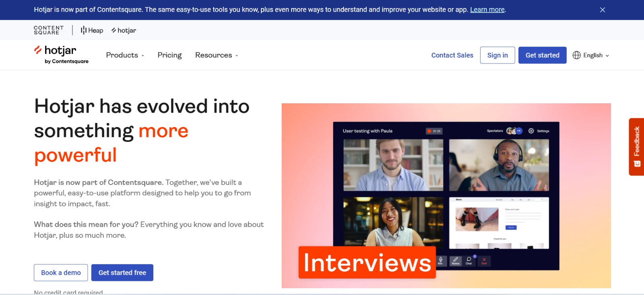Open Notes icon in interview mockup
Screen dimensions: 644x295
455,260
